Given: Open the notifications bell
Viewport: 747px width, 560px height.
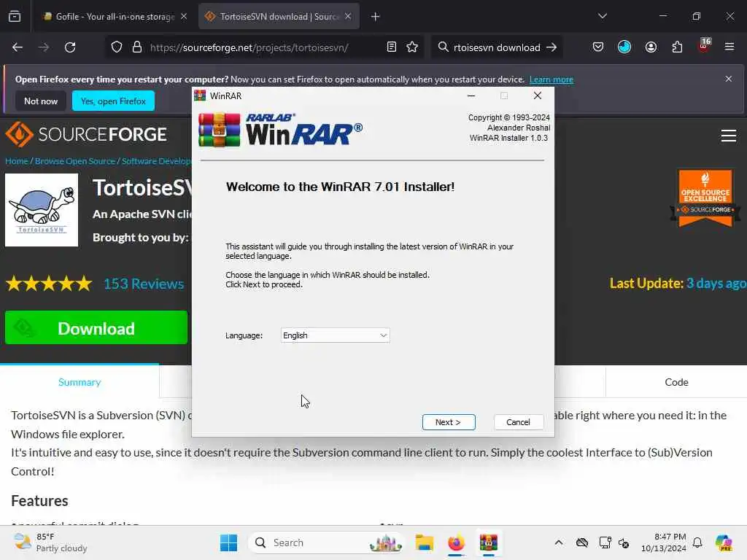Looking at the screenshot, I should (697, 542).
